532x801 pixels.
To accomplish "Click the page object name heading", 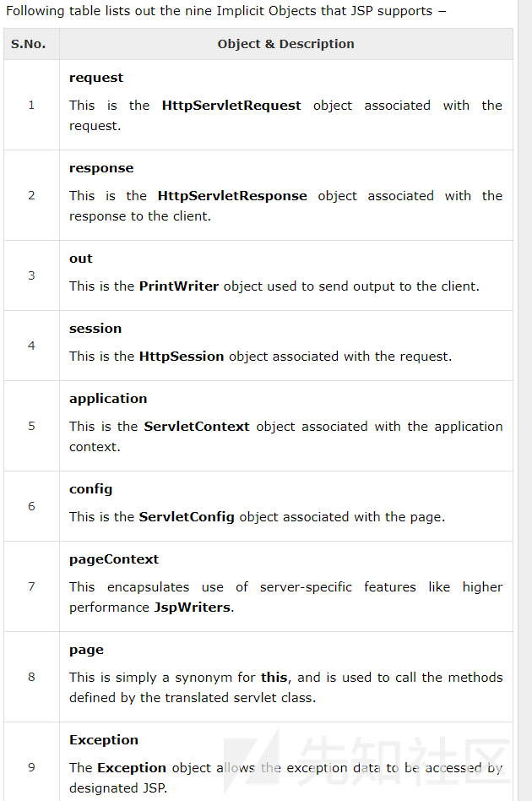I will (86, 650).
